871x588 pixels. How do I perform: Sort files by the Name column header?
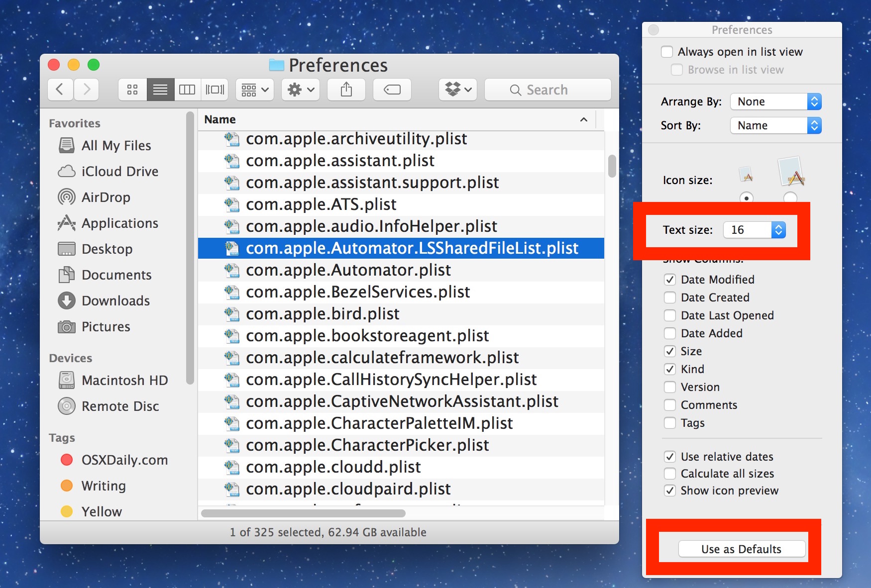[x=219, y=119]
